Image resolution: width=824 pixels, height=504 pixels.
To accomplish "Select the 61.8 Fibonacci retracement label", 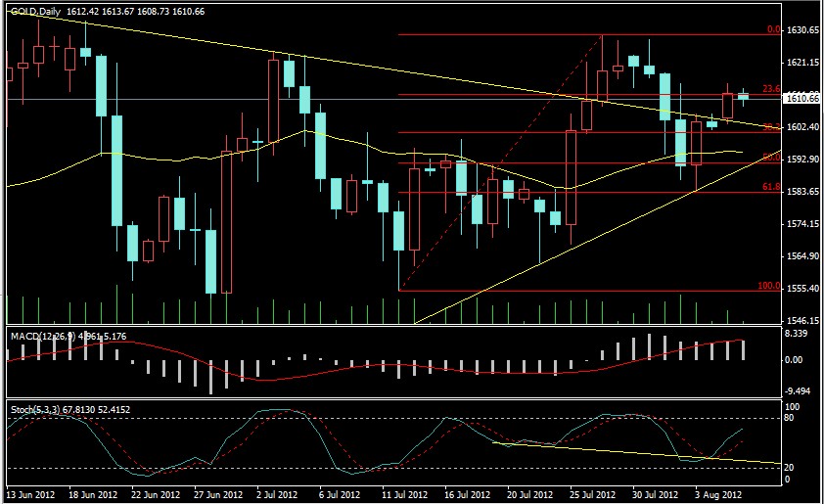I will pyautogui.click(x=770, y=188).
